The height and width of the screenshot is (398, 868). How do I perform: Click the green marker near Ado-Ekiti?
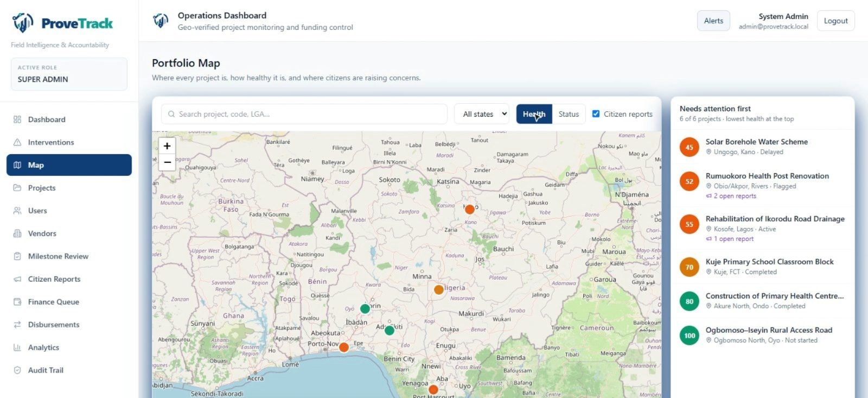pyautogui.click(x=390, y=330)
